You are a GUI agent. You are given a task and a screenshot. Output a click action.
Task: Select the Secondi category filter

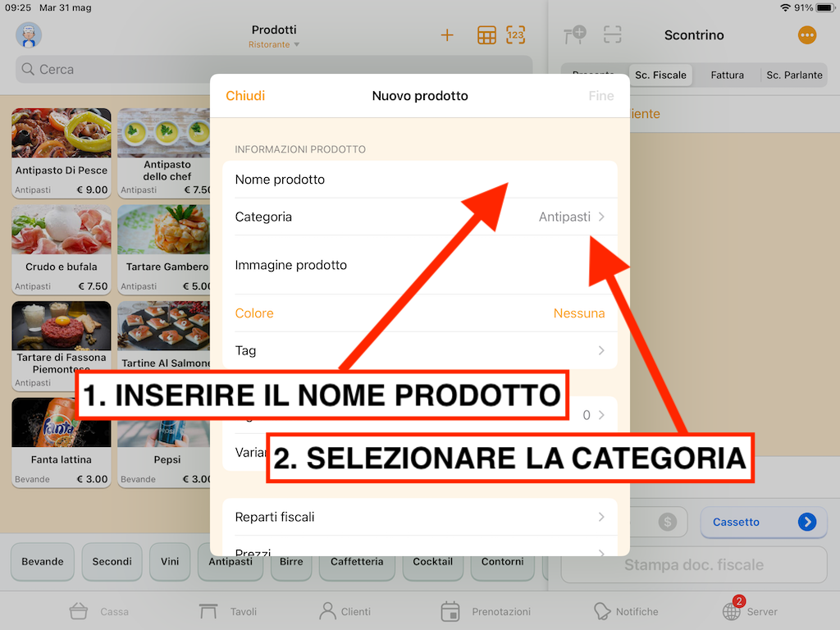(x=112, y=561)
